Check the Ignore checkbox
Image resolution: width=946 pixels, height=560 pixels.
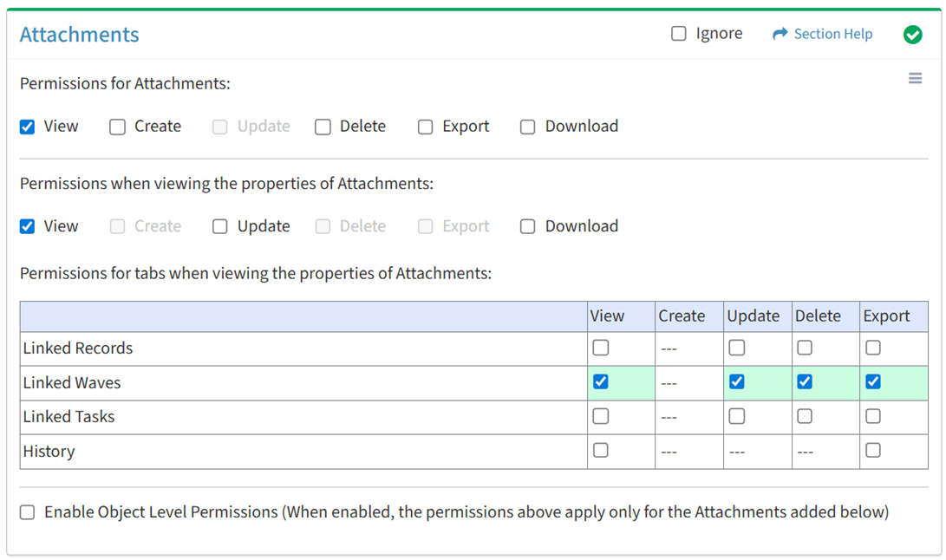(x=679, y=33)
